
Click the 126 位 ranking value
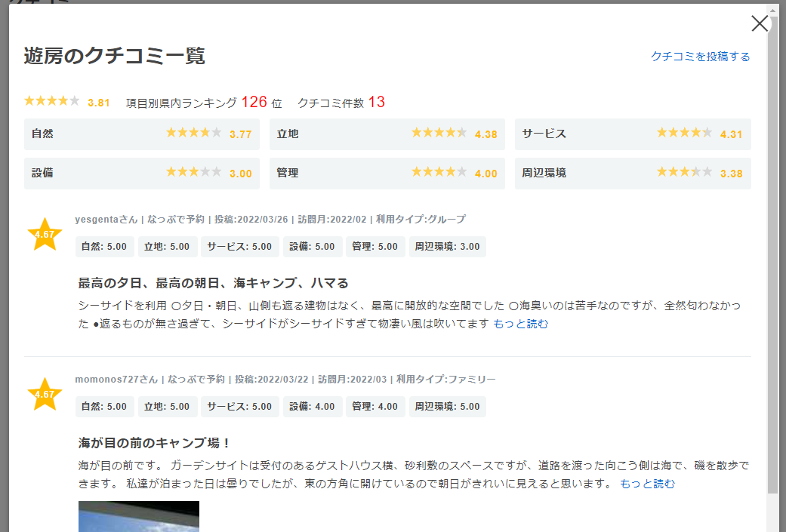coord(262,102)
